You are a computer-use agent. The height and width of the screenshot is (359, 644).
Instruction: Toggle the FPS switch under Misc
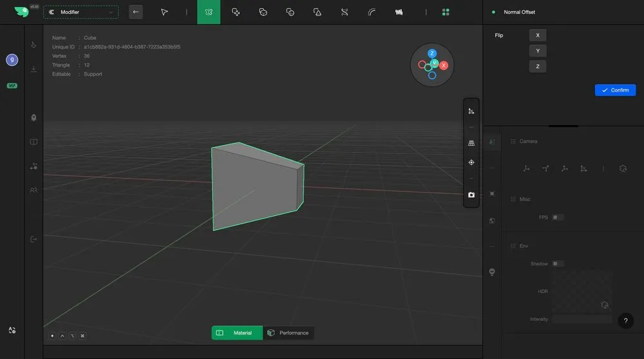pos(557,217)
